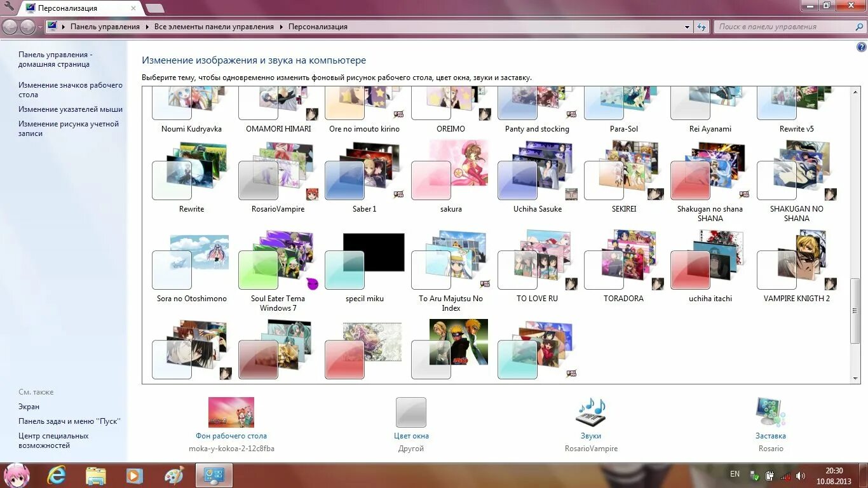868x488 pixels.
Task: Go back with the navigation arrow
Action: coord(10,27)
